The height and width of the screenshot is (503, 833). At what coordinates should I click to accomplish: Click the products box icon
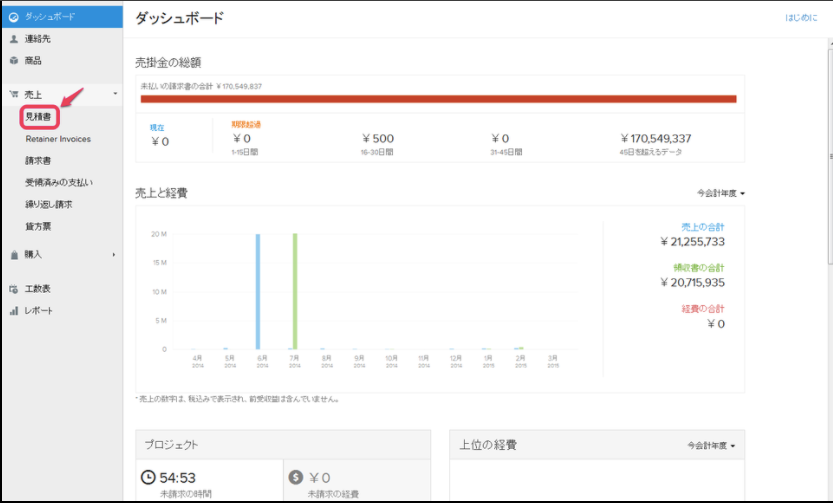(x=14, y=61)
